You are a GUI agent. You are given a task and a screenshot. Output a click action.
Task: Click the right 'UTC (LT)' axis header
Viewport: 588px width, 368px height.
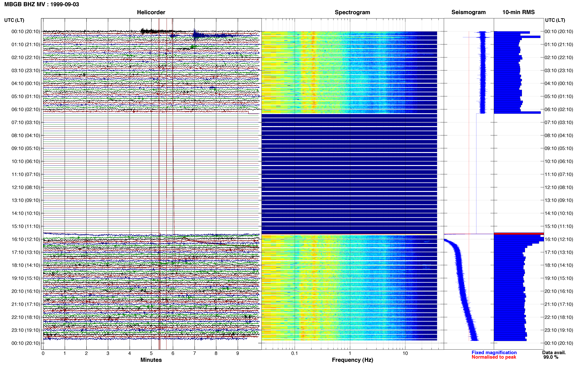coord(555,20)
